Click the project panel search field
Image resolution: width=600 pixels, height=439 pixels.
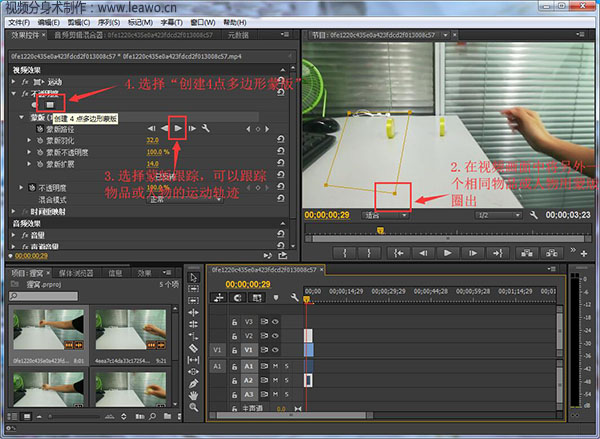43,296
